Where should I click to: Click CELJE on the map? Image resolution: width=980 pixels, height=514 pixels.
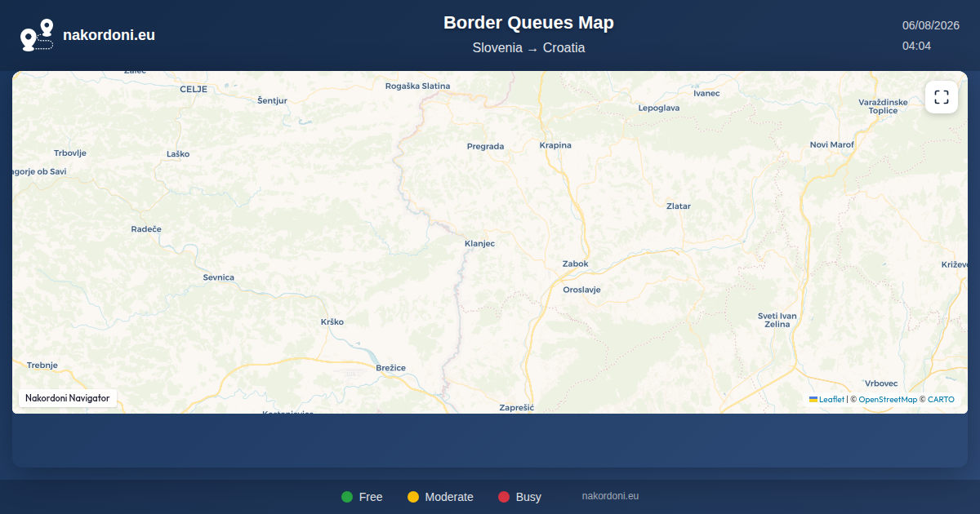click(194, 89)
